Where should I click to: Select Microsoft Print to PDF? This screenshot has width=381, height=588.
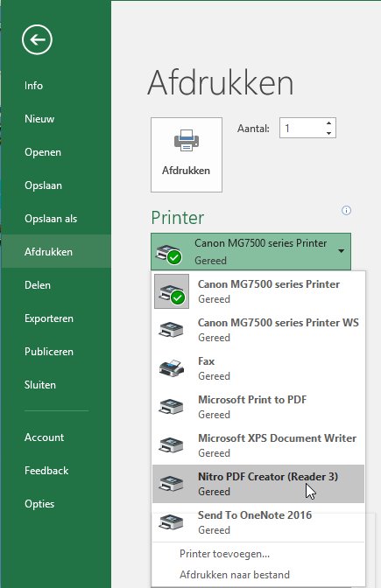pos(258,407)
